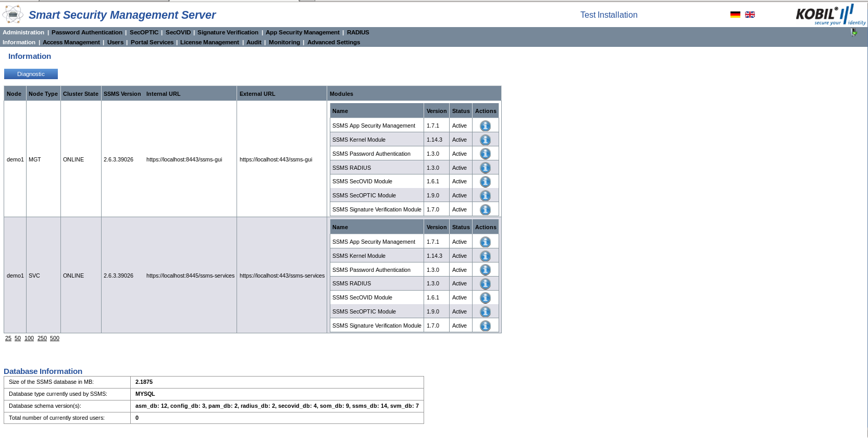Click the Node column header

pyautogui.click(x=14, y=94)
